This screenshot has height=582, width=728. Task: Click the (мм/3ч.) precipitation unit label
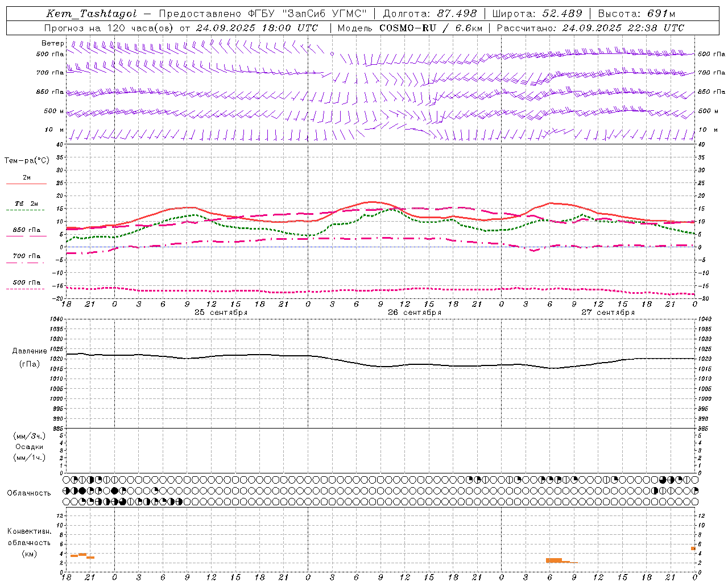(x=30, y=436)
